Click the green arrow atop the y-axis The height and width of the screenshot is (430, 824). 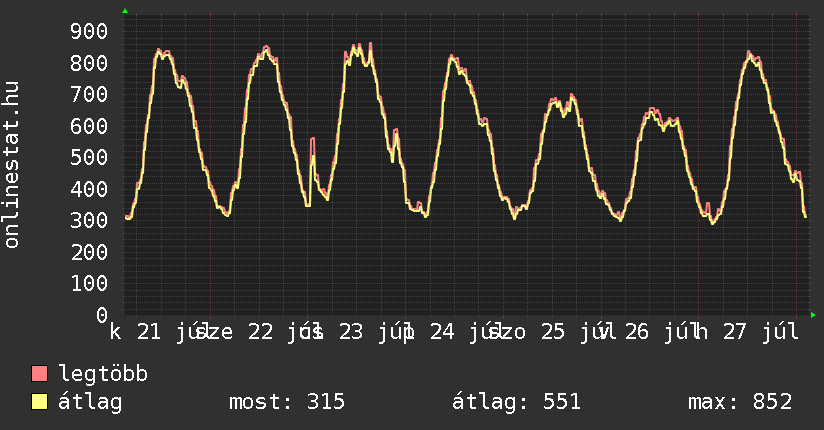(x=125, y=11)
